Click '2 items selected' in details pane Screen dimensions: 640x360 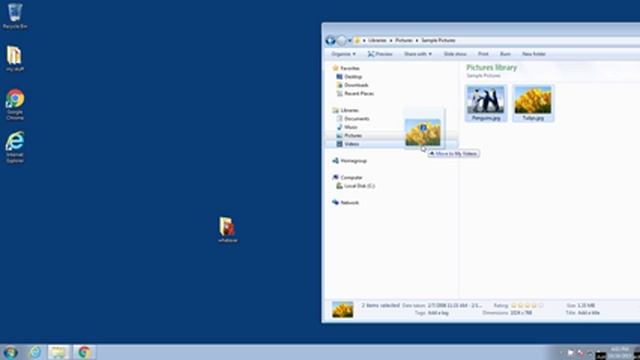pos(380,305)
